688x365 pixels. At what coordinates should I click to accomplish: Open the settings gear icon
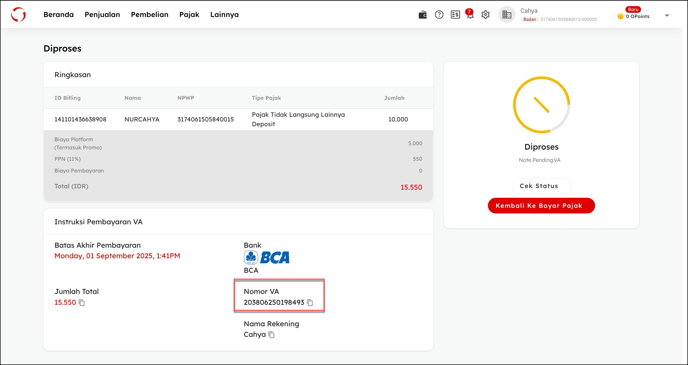click(485, 14)
